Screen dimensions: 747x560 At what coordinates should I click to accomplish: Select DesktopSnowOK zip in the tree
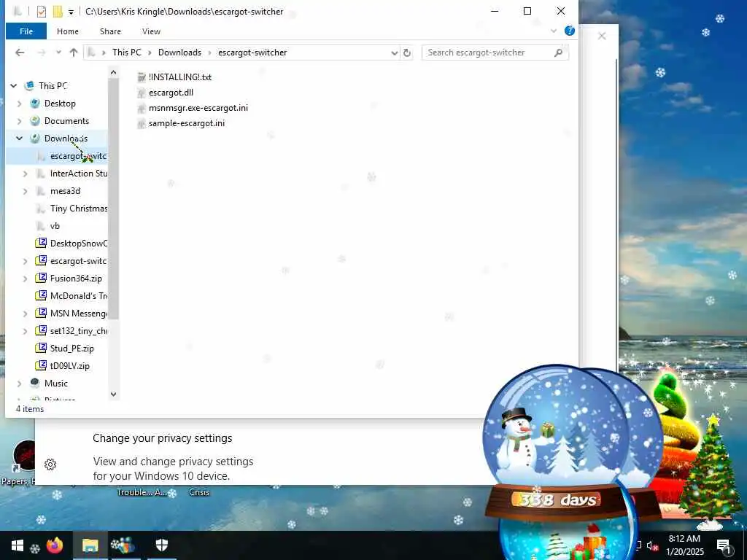click(x=78, y=244)
